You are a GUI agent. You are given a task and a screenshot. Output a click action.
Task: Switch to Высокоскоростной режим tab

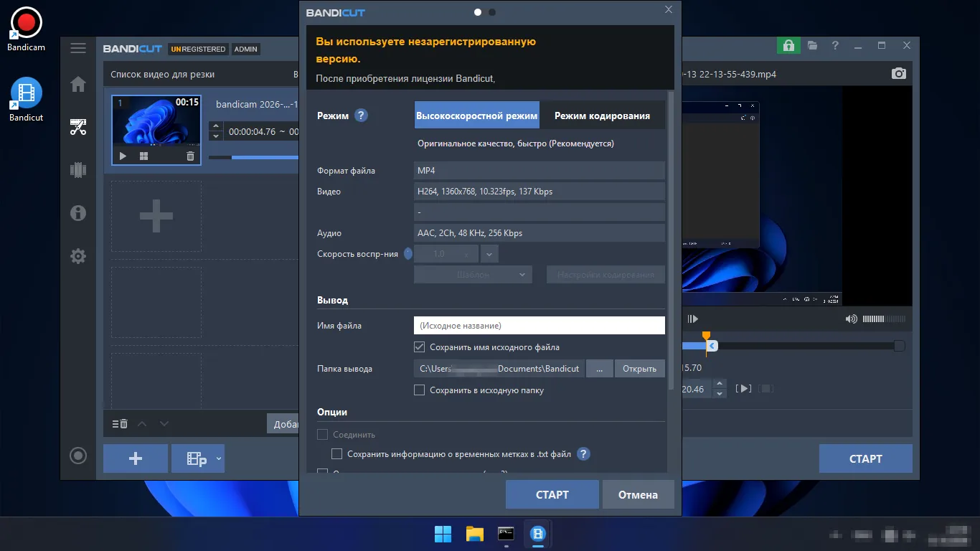pos(477,116)
